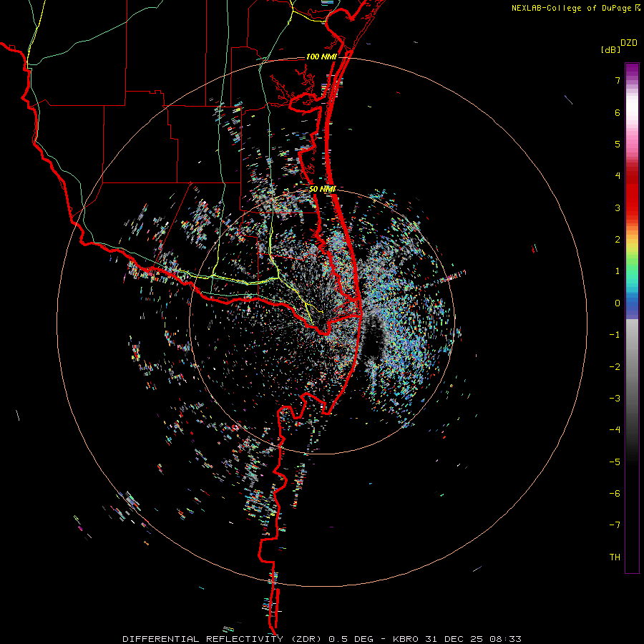
Task: Click the DZD label above the color scale
Action: click(x=629, y=43)
